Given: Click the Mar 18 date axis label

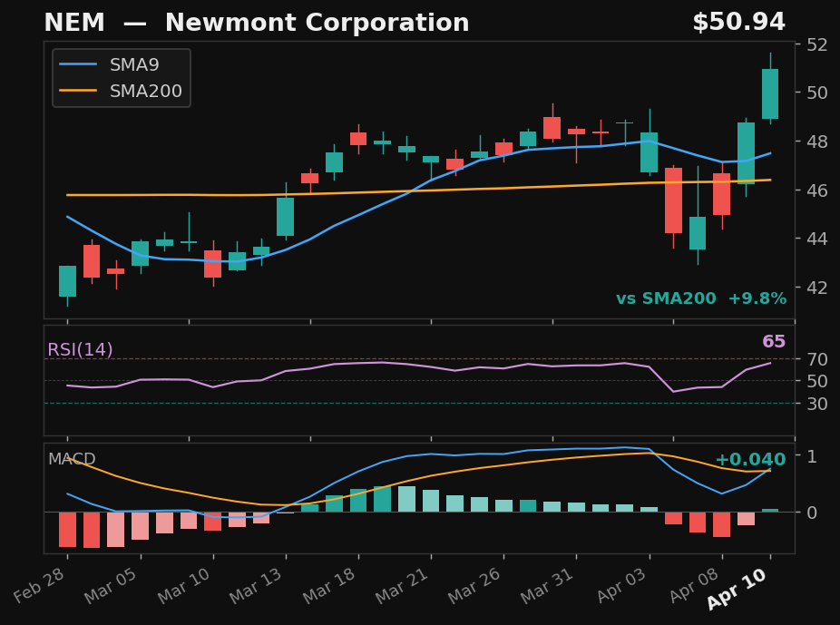Looking at the screenshot, I should (330, 585).
